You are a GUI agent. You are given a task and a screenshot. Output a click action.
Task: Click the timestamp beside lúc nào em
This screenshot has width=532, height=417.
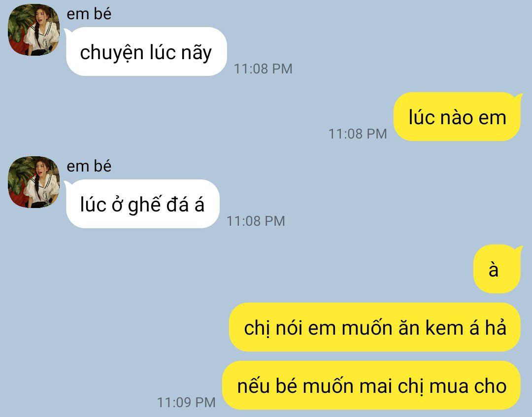tap(358, 134)
